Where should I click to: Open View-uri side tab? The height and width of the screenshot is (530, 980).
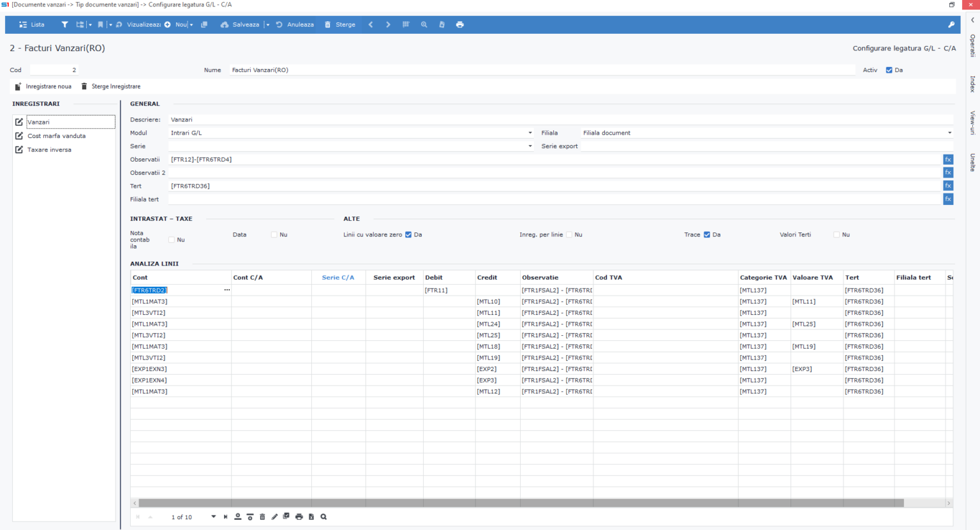pos(972,123)
